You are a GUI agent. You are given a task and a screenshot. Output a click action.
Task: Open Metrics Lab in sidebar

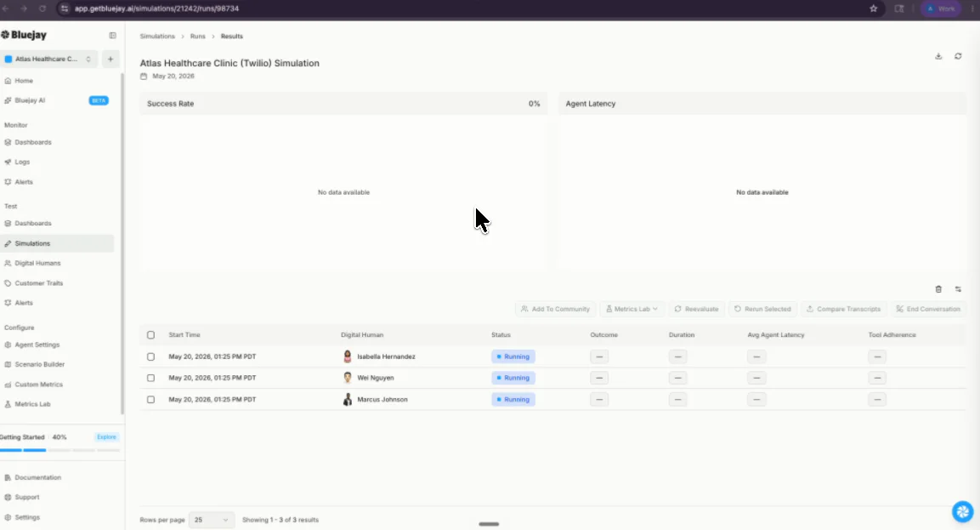(x=32, y=404)
